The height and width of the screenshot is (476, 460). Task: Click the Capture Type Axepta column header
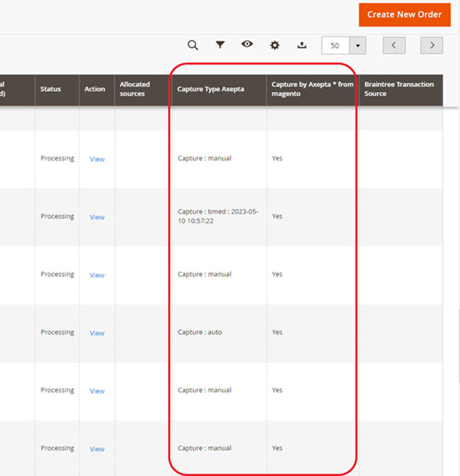coord(210,89)
